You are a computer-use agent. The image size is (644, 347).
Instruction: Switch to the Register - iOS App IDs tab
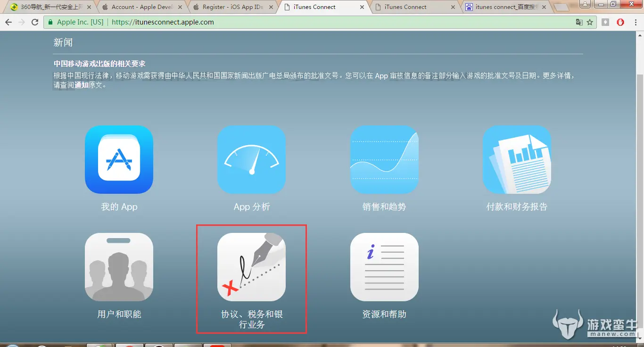(232, 7)
